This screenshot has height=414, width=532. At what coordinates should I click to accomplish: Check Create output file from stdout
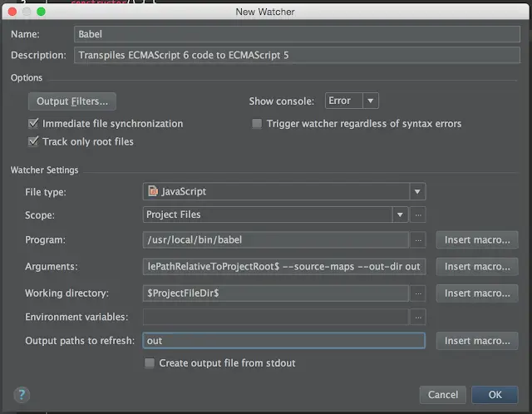point(150,362)
